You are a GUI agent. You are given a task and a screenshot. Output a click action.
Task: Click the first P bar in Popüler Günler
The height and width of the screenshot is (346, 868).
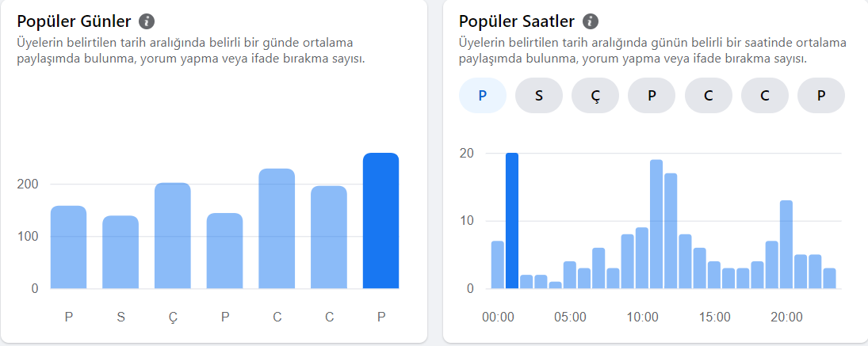[x=69, y=247]
